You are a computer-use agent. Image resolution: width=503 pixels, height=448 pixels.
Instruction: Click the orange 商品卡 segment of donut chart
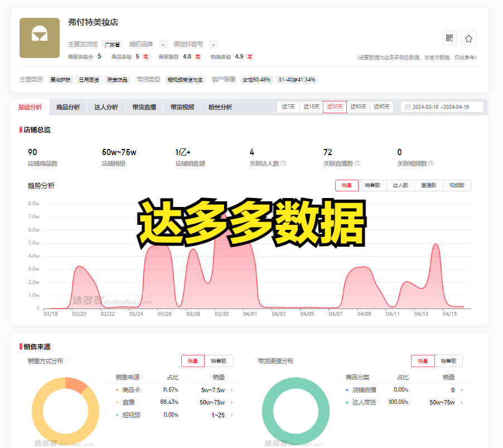pyautogui.click(x=76, y=384)
